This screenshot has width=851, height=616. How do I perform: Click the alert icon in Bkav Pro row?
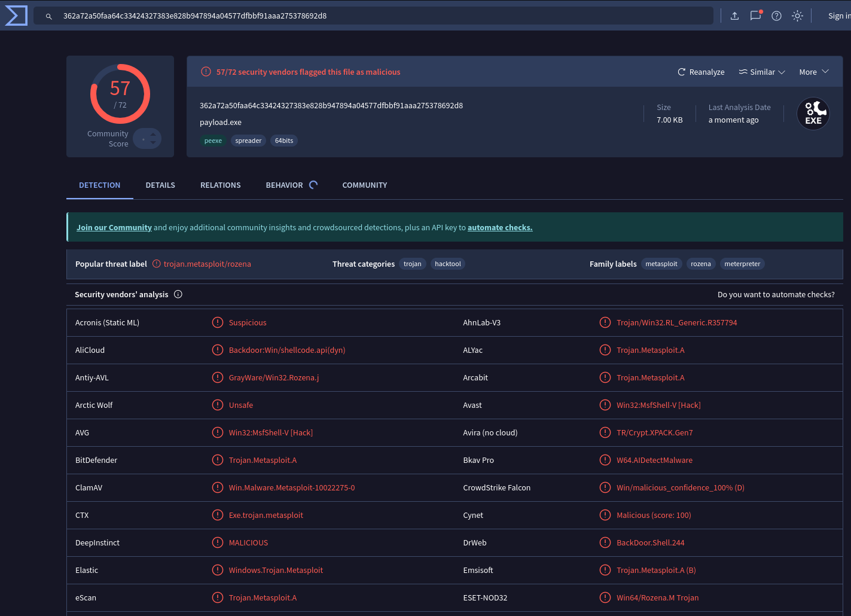[605, 460]
